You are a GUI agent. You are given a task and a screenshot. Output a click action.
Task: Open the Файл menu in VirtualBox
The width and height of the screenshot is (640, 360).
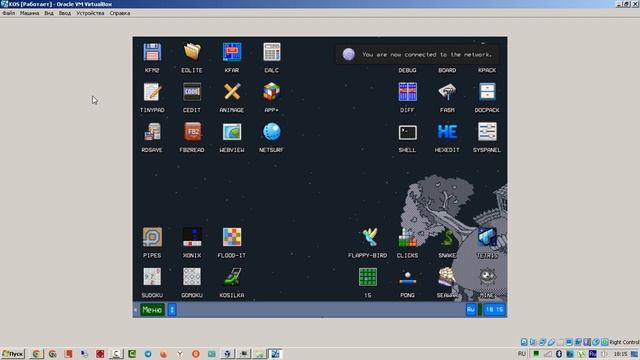tap(9, 13)
